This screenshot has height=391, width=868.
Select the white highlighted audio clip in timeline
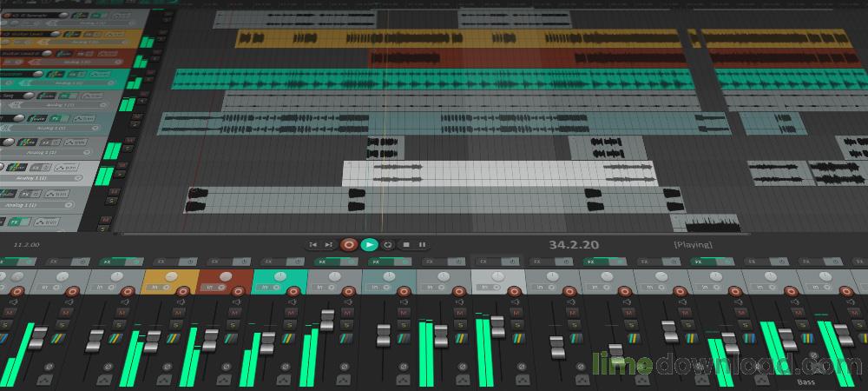pos(499,172)
